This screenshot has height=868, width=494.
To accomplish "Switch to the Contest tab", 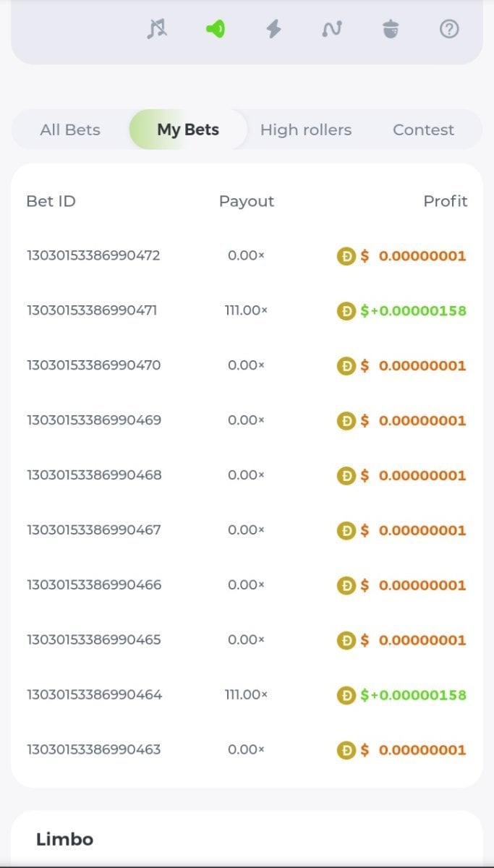I will point(423,130).
